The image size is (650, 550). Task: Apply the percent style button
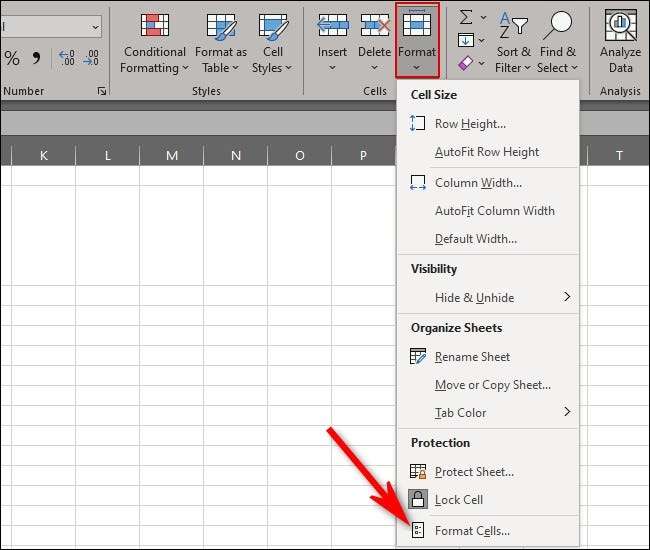coord(12,58)
